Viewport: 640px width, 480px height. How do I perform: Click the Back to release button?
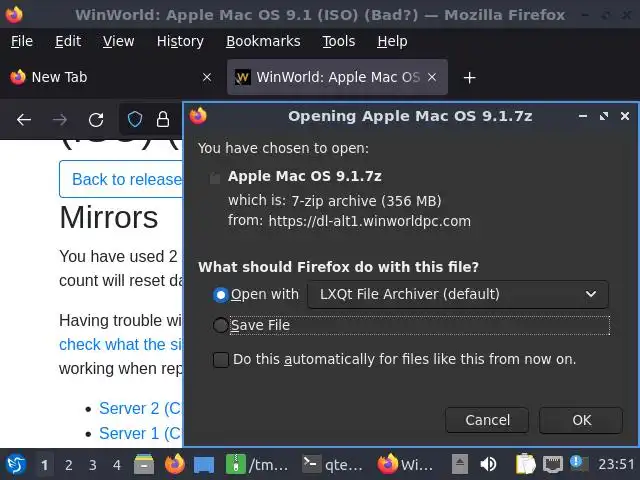coord(121,179)
